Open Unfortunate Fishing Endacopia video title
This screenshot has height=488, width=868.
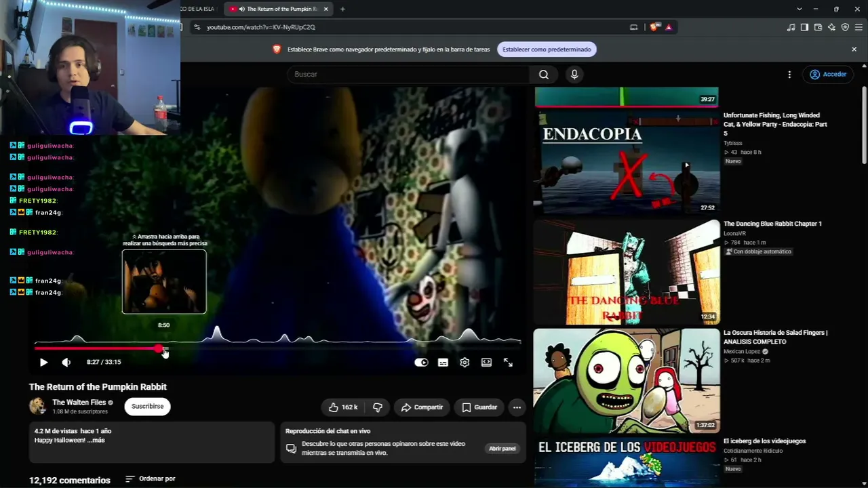pyautogui.click(x=775, y=124)
